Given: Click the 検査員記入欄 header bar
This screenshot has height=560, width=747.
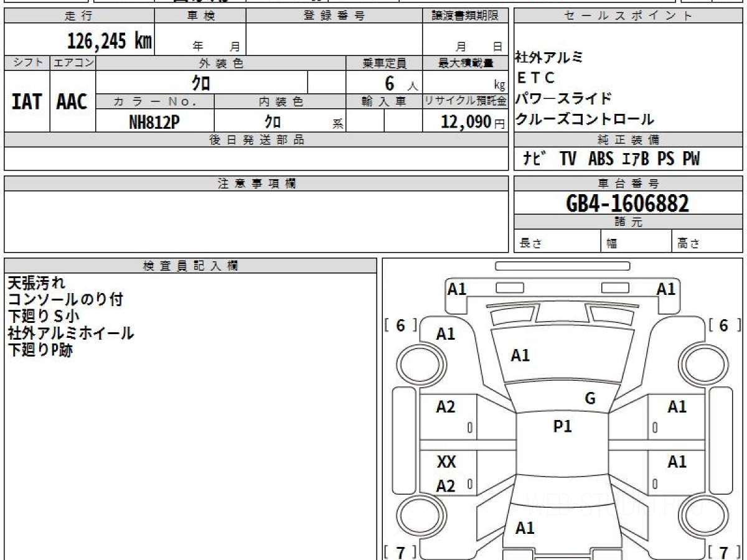Looking at the screenshot, I should [190, 265].
